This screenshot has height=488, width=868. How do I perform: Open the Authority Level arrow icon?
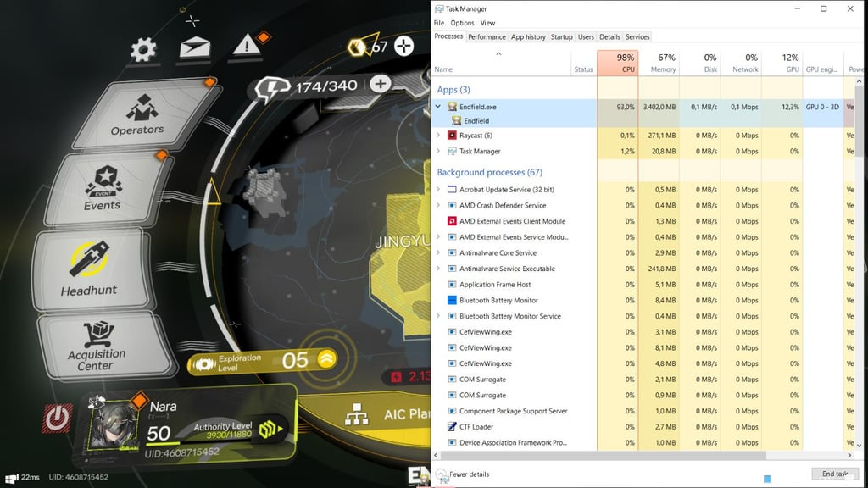click(x=270, y=428)
